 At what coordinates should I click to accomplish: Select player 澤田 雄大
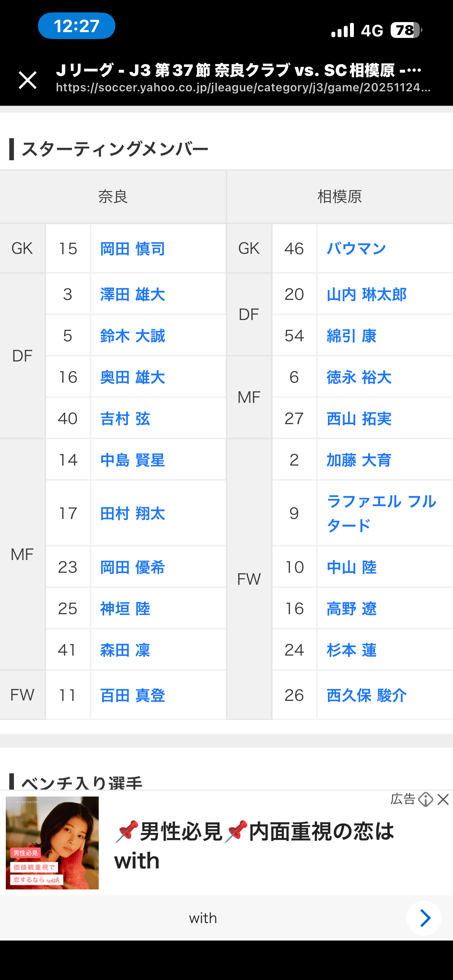(132, 295)
